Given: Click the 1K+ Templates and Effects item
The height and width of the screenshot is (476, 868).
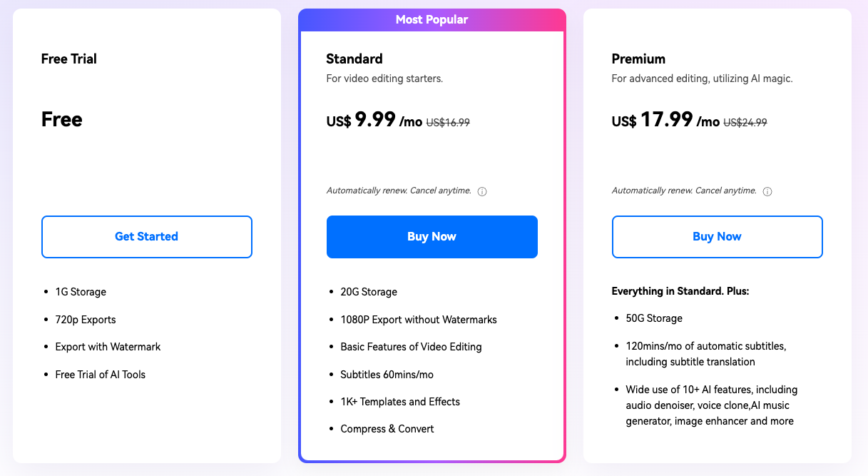Looking at the screenshot, I should coord(400,402).
